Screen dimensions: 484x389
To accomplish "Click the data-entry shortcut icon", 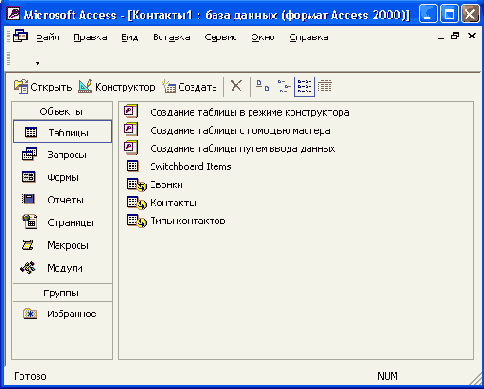I will (131, 147).
